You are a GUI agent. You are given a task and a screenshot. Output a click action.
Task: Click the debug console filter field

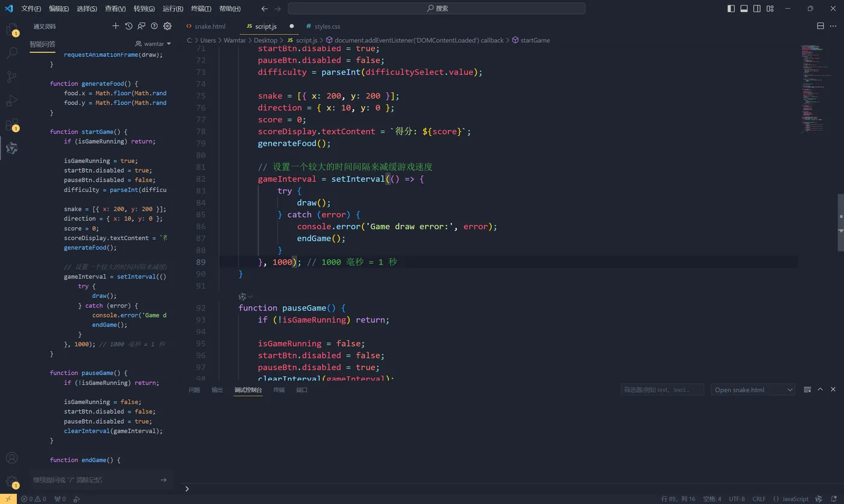662,389
